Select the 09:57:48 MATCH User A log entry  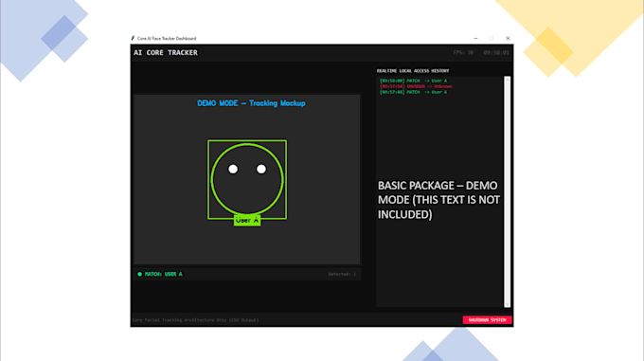[x=413, y=93]
